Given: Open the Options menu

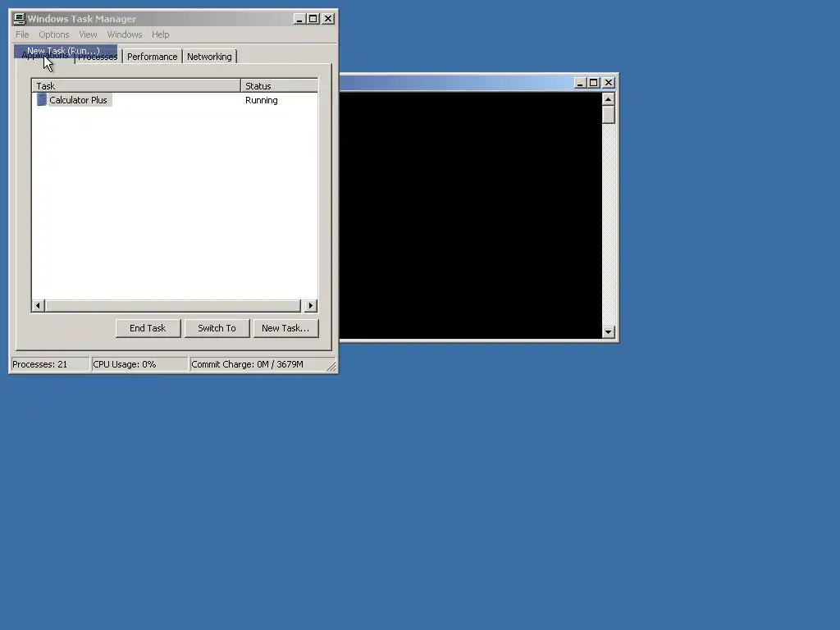Looking at the screenshot, I should 53,34.
